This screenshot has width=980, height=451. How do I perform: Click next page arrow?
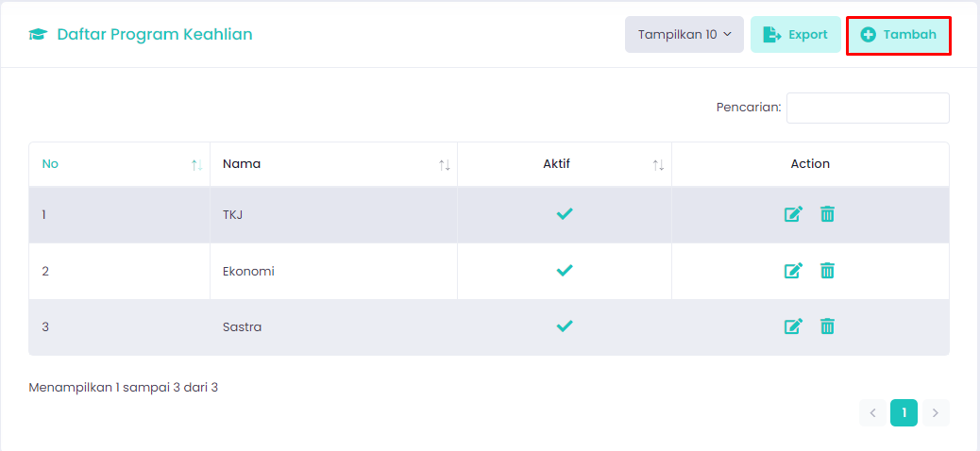coord(936,412)
